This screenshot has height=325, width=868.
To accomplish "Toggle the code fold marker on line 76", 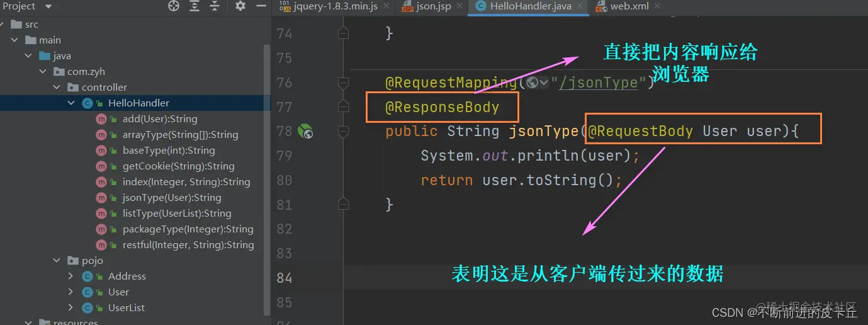I will [x=343, y=82].
